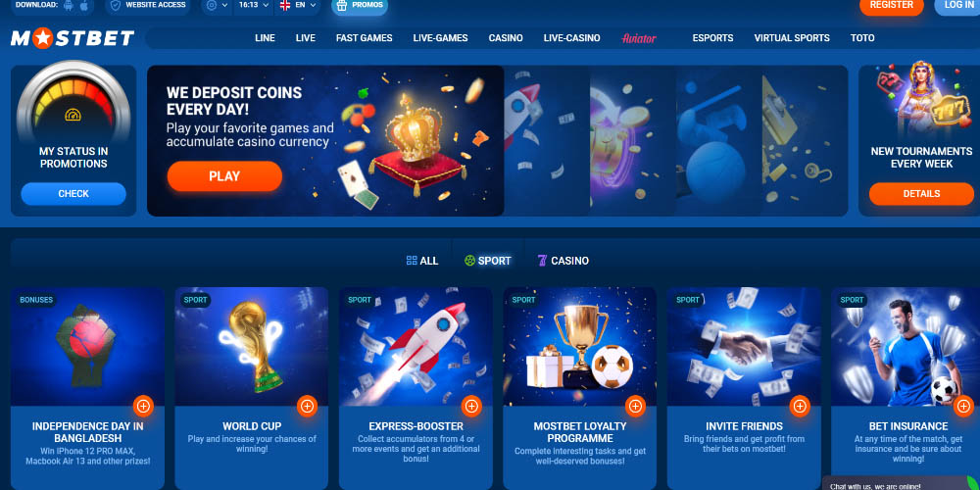
Task: Open the Bet Insurance promotion thumbnail
Action: pyautogui.click(x=906, y=347)
